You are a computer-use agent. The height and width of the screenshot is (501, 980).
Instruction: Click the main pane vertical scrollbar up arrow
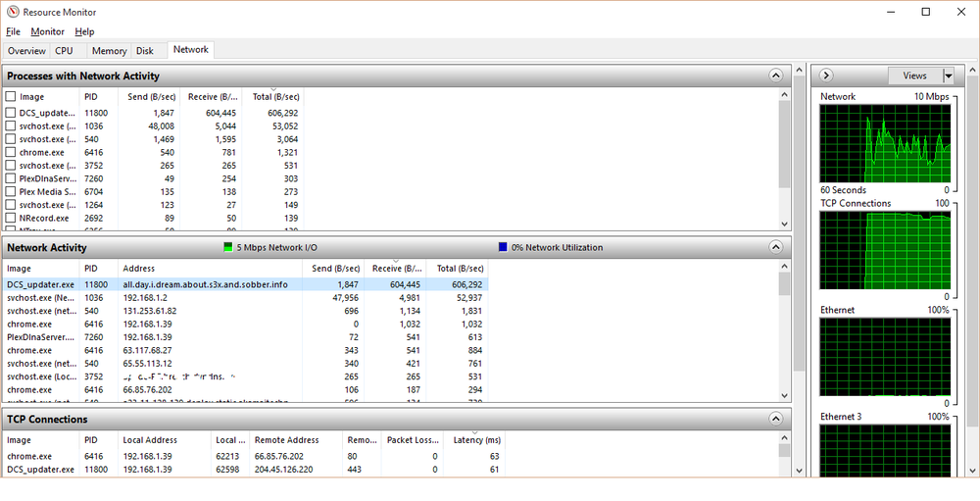point(799,70)
